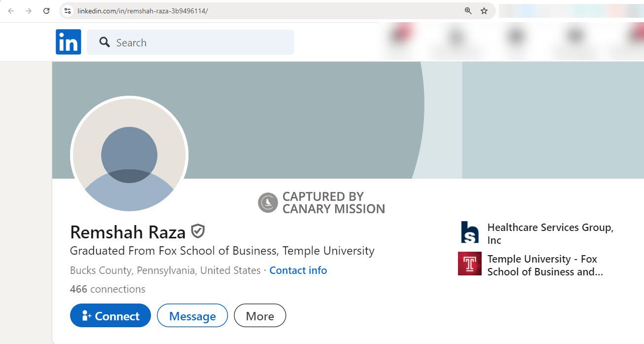Image resolution: width=644 pixels, height=344 pixels.
Task: Open the More options dropdown
Action: click(260, 315)
